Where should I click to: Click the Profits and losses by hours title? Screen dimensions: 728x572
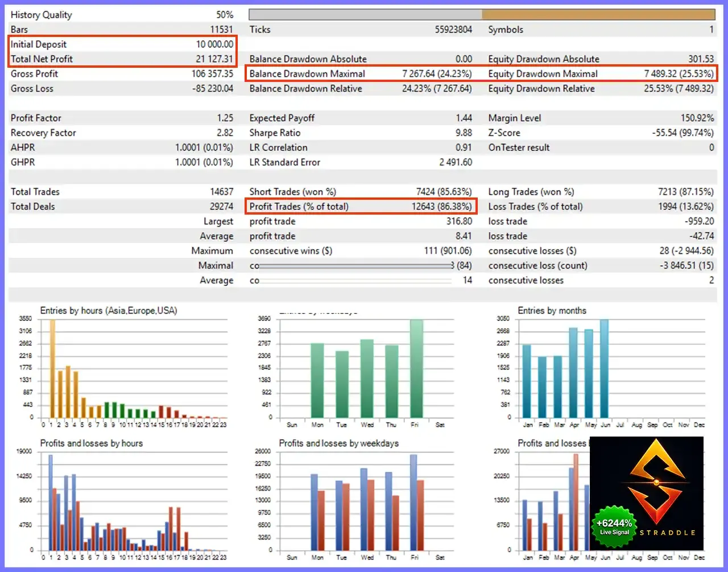pos(92,444)
